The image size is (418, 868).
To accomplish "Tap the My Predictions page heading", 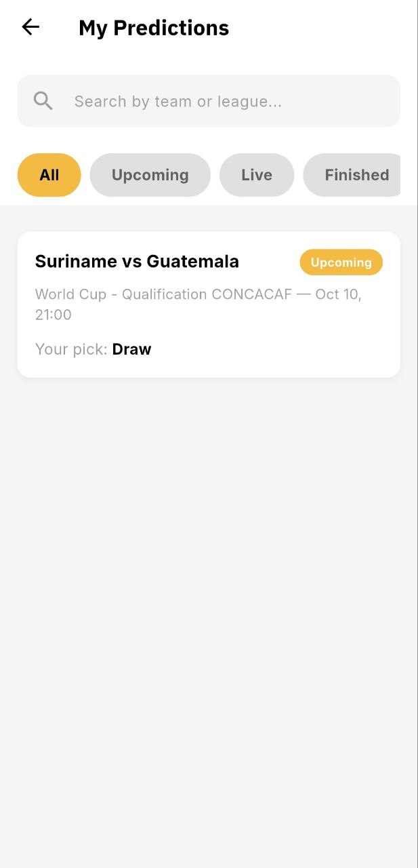I will pyautogui.click(x=154, y=28).
